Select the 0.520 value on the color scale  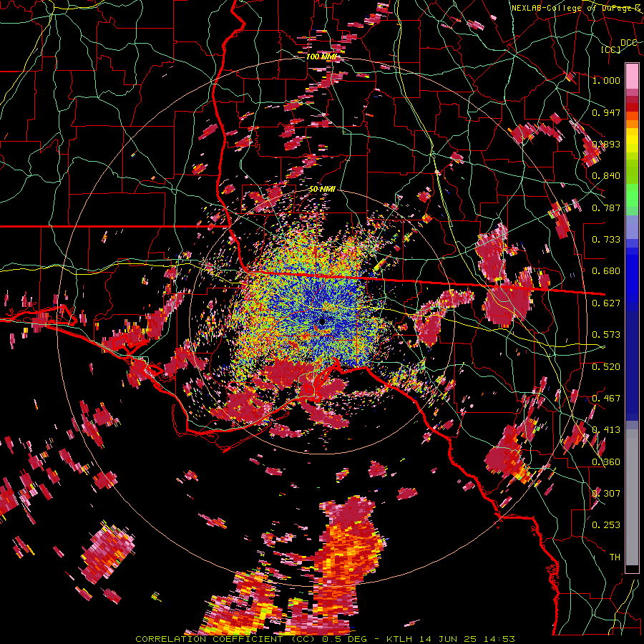point(606,367)
